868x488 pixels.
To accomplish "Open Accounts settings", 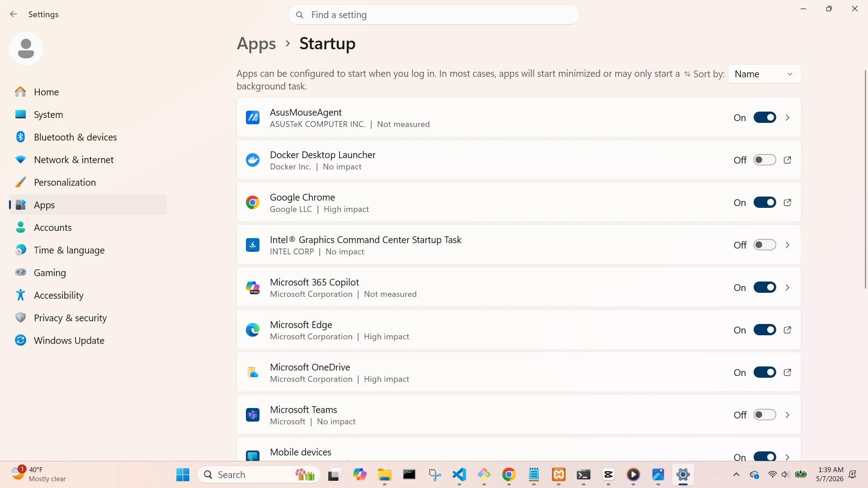I will (x=88, y=227).
